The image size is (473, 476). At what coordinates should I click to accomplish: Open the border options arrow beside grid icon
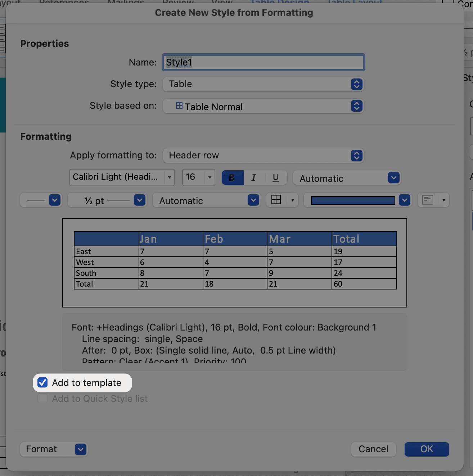pos(293,200)
